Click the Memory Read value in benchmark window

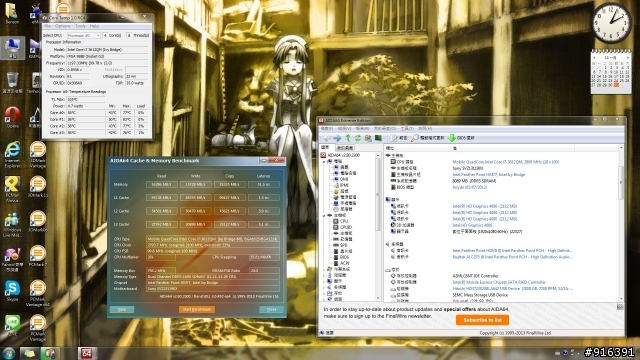[162, 184]
